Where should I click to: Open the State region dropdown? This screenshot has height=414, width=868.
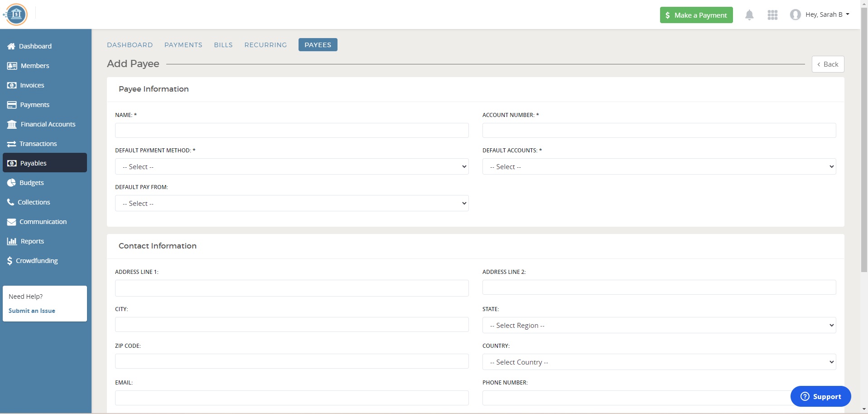659,325
